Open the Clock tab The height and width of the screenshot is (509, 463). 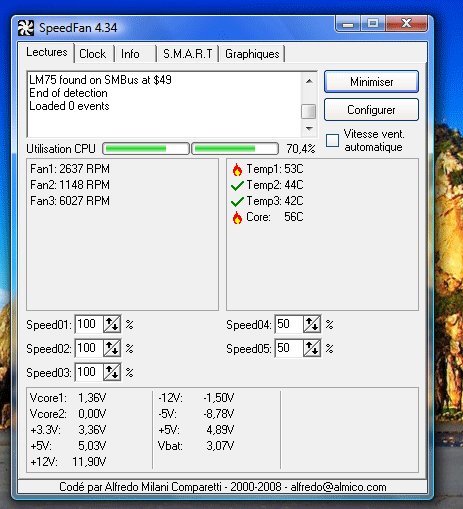[x=93, y=54]
